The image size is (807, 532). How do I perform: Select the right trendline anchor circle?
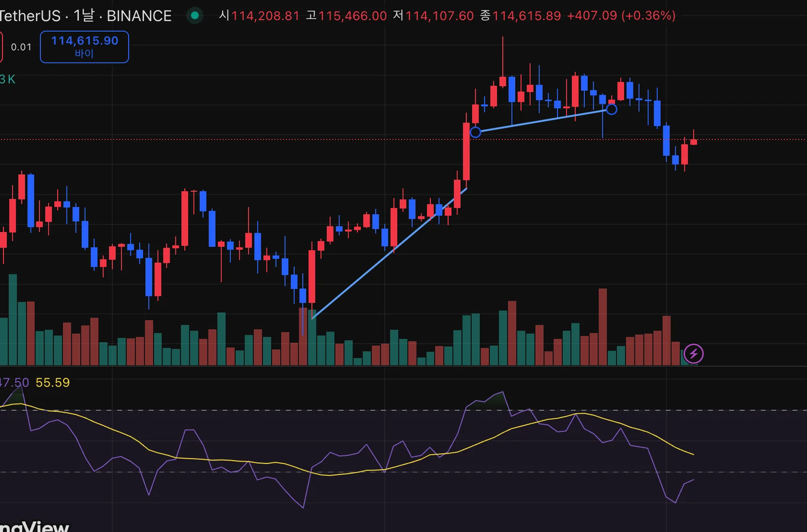coord(611,109)
